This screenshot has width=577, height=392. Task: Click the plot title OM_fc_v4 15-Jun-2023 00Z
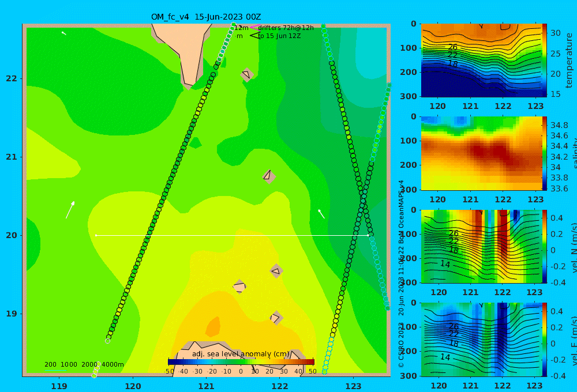pos(206,17)
